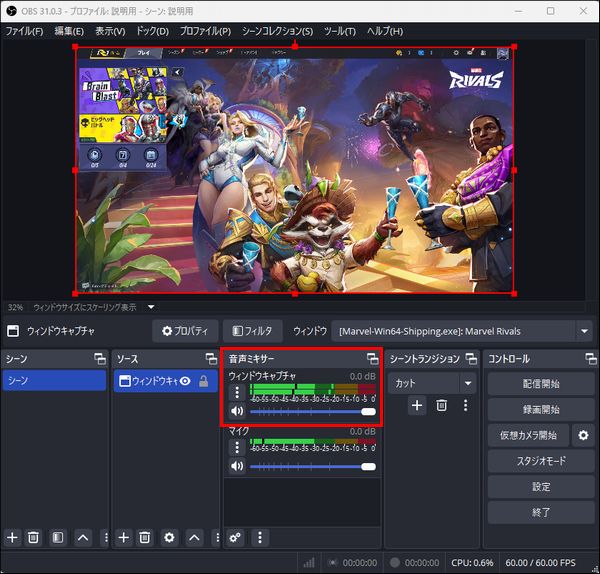Click the 録画開始 button
The image size is (600, 574).
(541, 409)
